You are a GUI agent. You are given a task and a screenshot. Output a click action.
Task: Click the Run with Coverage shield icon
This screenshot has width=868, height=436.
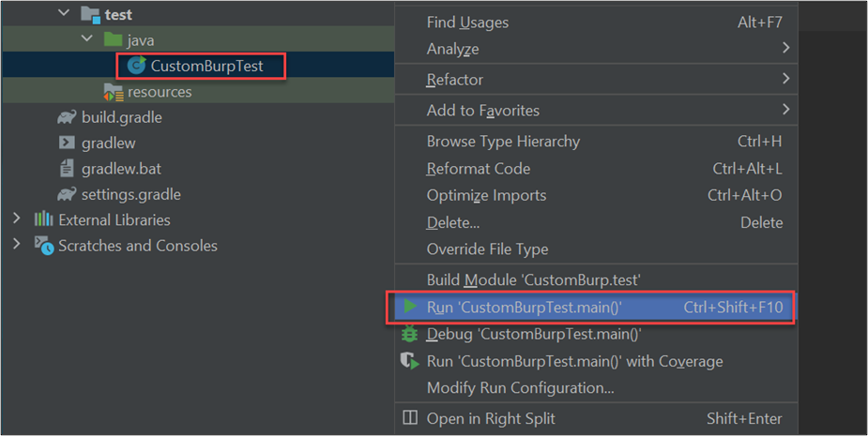point(410,361)
